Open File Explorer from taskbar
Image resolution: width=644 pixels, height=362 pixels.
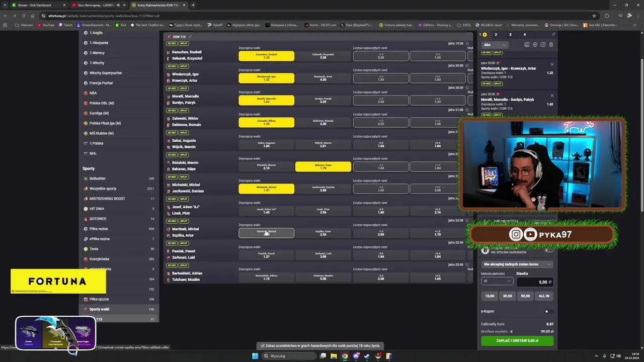coord(334,356)
